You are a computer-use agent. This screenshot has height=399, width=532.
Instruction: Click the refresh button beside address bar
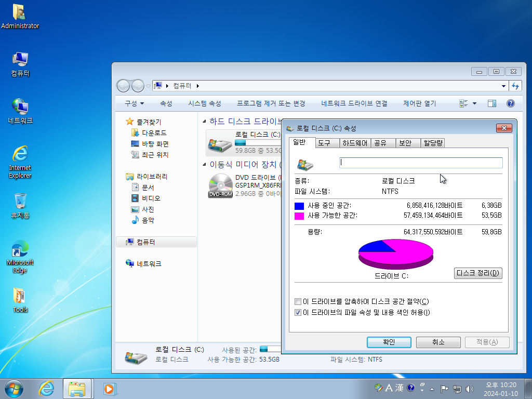pos(515,86)
